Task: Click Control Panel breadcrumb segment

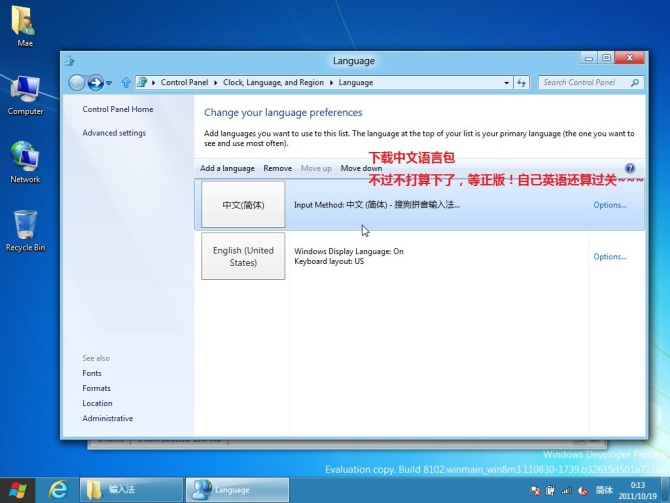Action: [184, 82]
